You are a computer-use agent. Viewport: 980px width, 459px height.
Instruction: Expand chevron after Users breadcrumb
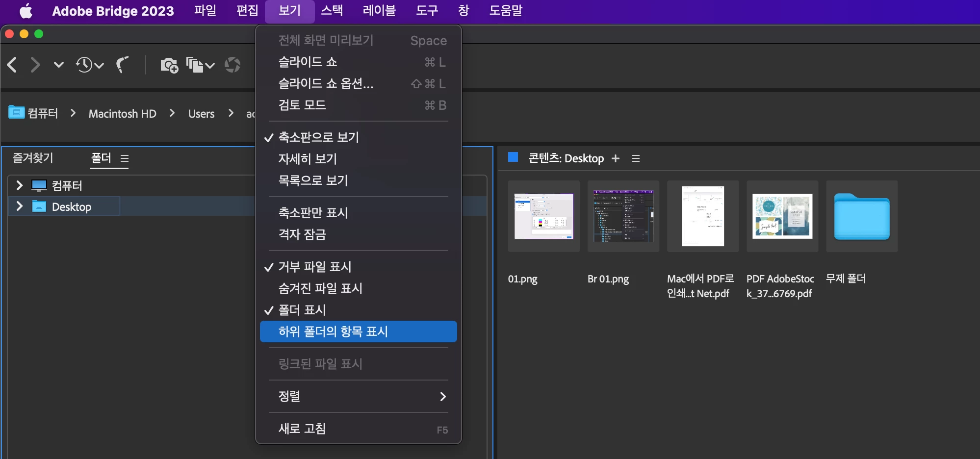[231, 113]
